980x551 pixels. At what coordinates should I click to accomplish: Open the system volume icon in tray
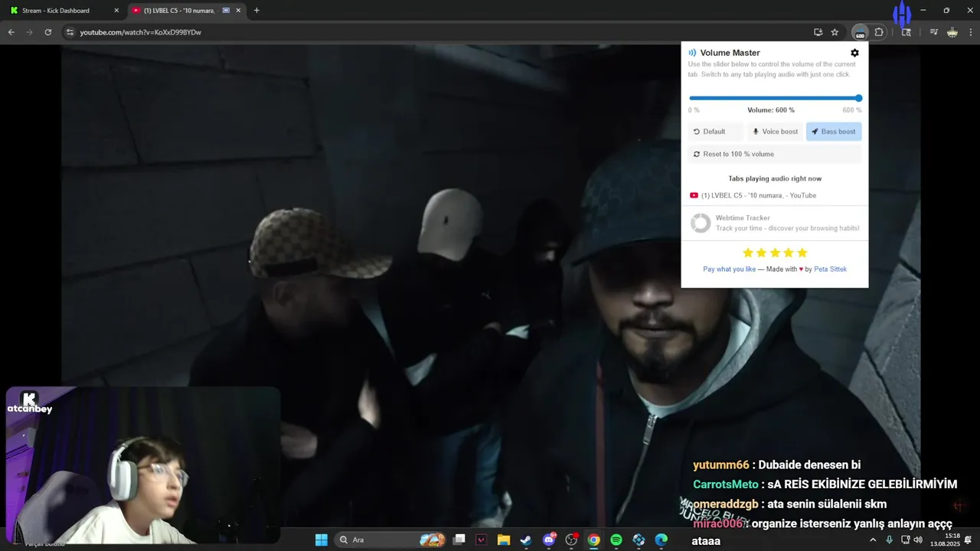(917, 540)
